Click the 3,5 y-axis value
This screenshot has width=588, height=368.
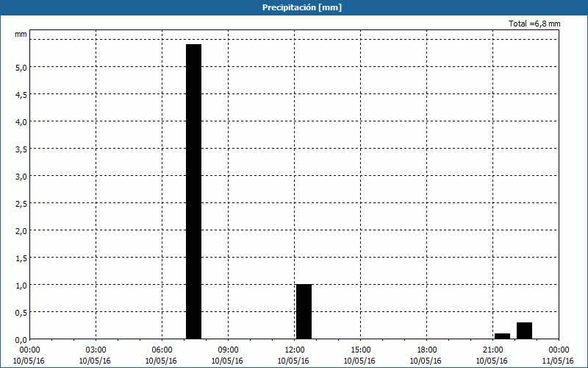pos(21,149)
